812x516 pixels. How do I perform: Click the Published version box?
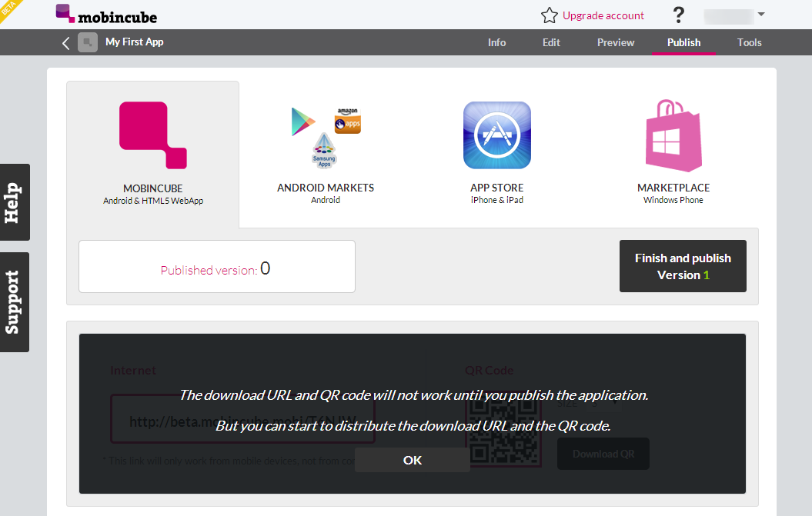(216, 267)
